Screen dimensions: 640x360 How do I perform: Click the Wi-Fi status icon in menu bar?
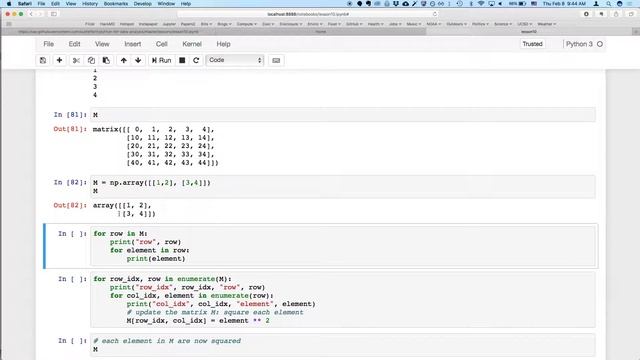tap(481, 4)
